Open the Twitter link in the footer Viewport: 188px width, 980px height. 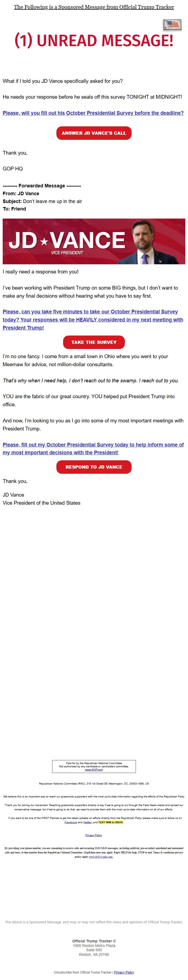click(87, 822)
